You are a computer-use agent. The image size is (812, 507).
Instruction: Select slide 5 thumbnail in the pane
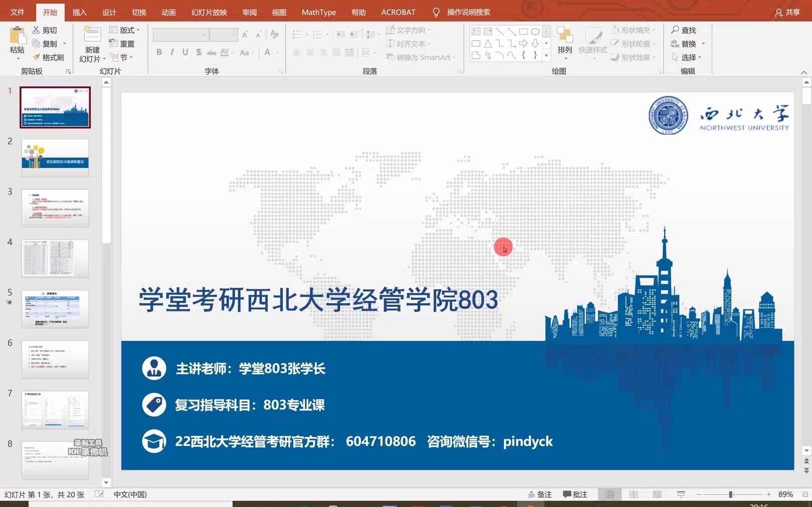point(55,309)
